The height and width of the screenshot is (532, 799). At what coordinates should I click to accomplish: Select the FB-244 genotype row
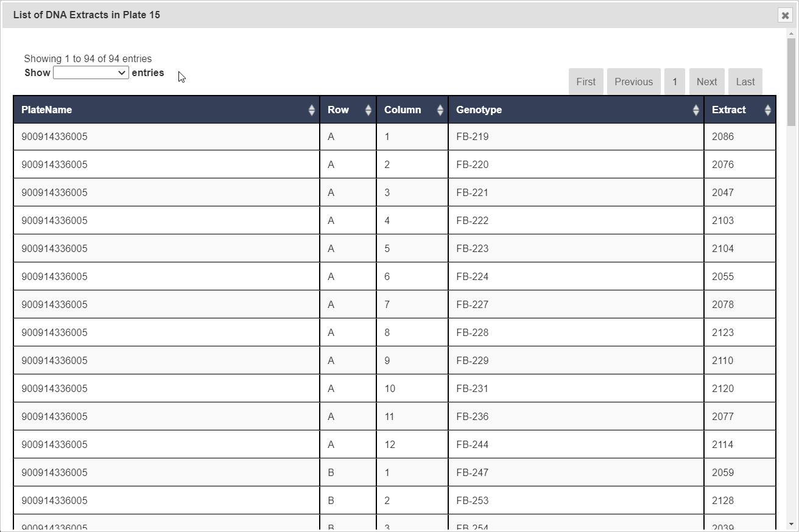472,445
